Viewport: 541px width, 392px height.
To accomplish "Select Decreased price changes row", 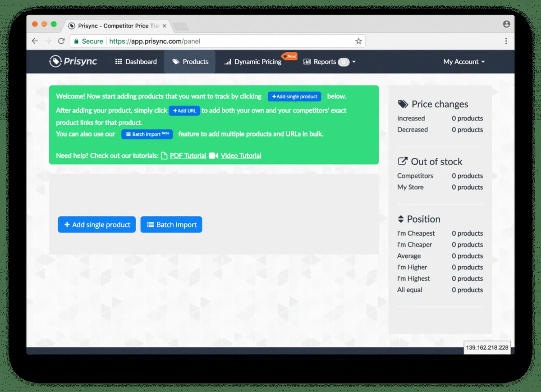I will point(440,129).
